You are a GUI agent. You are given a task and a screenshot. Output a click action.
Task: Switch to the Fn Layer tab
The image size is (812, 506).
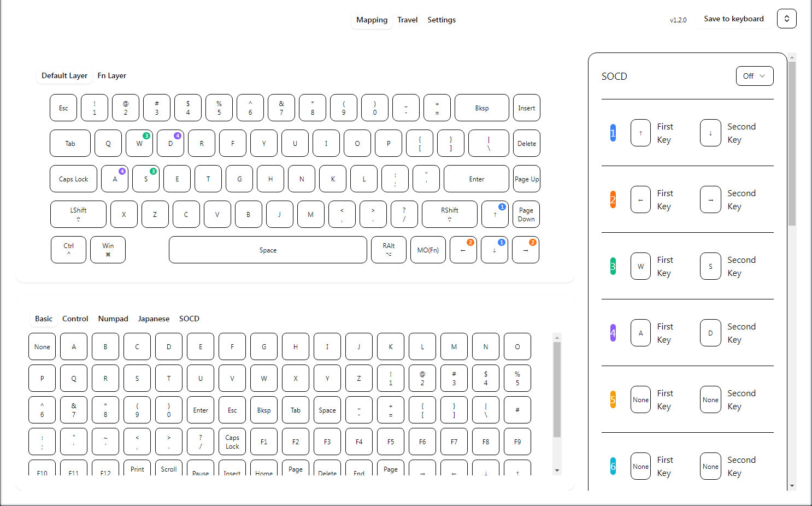(x=111, y=75)
